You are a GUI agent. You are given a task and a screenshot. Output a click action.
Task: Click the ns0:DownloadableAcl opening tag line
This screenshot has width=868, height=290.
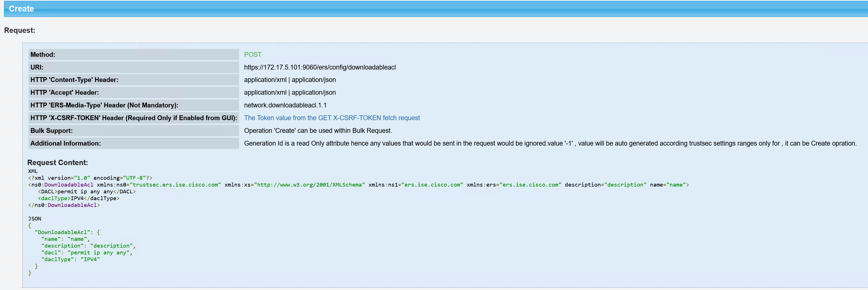click(x=358, y=185)
